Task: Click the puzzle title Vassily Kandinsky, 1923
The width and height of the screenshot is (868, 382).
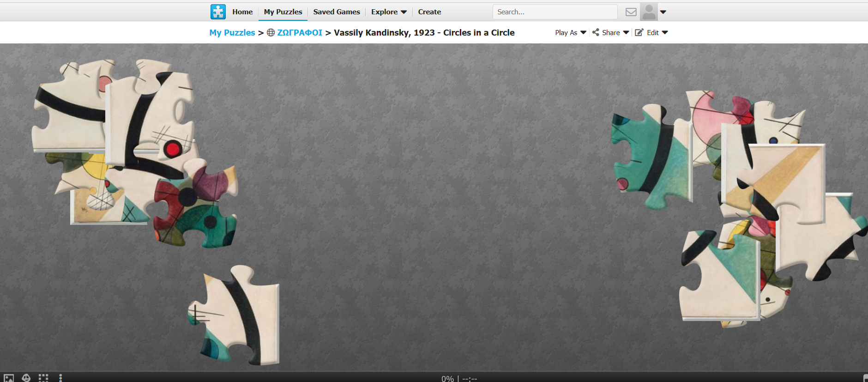Action: (424, 32)
